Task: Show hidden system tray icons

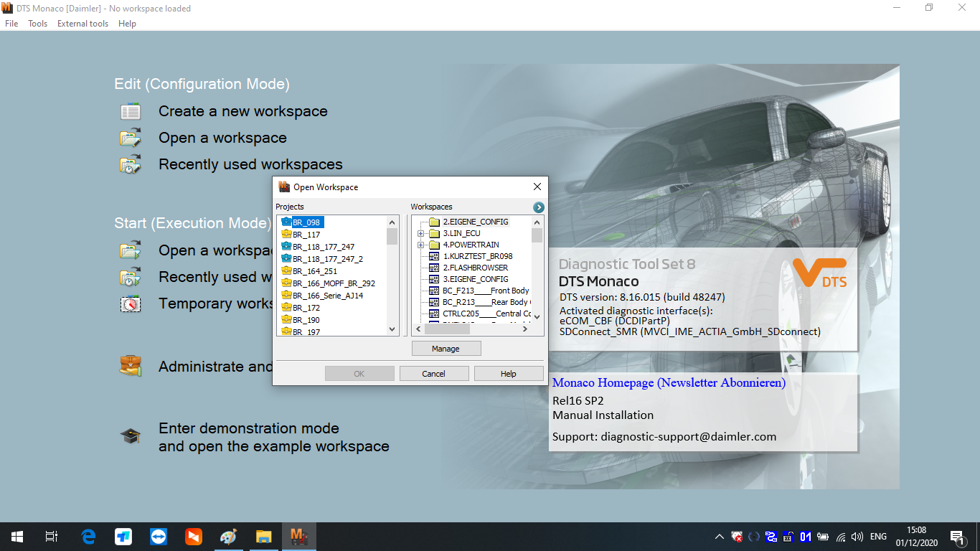Action: (720, 537)
